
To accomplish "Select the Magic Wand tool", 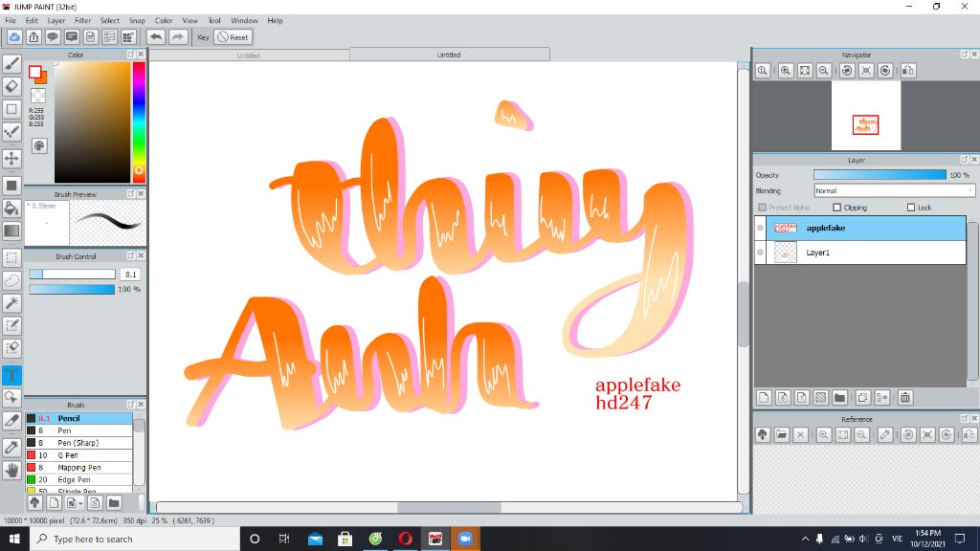I will (11, 303).
